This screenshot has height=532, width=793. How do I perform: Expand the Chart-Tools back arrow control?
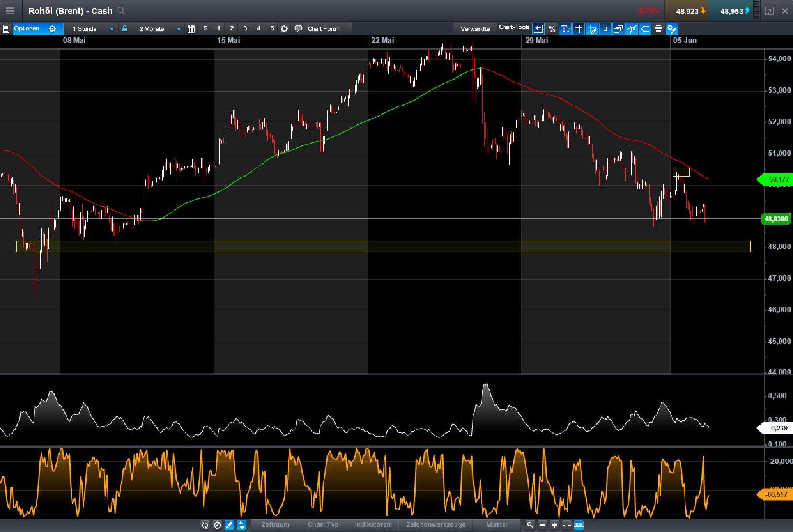(x=538, y=28)
